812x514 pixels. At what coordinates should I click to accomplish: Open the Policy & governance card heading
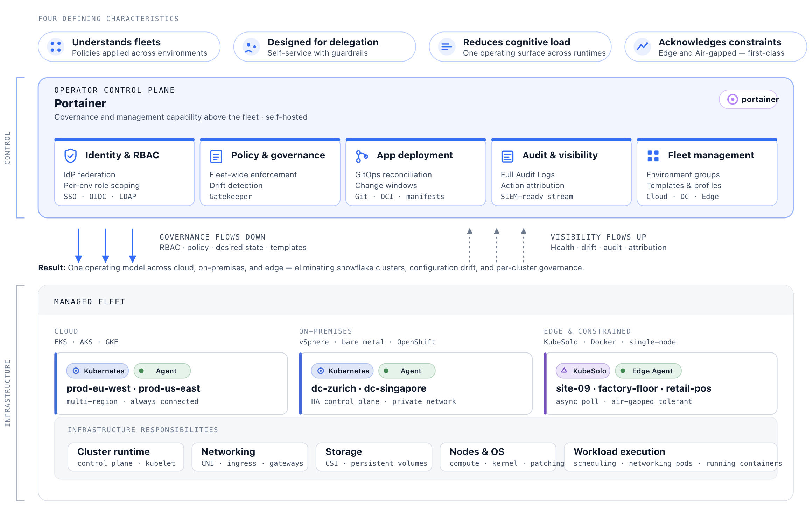pyautogui.click(x=278, y=155)
